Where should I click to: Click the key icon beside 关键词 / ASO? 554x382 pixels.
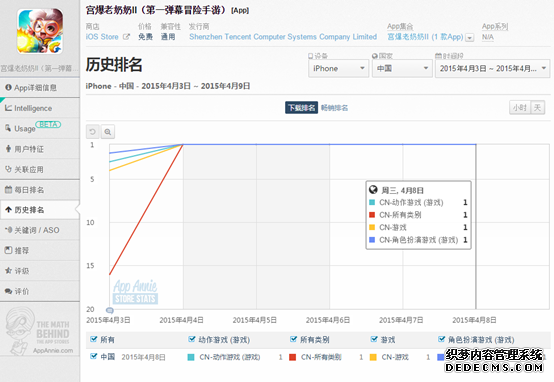tap(8, 230)
